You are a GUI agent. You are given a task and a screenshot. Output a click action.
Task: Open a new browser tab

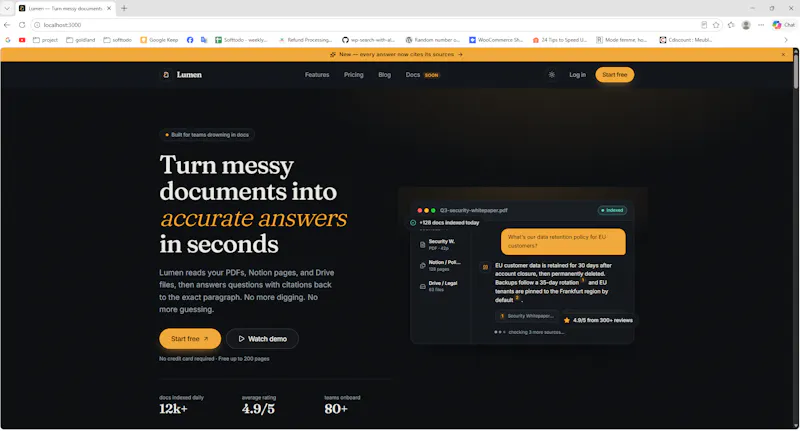(124, 8)
